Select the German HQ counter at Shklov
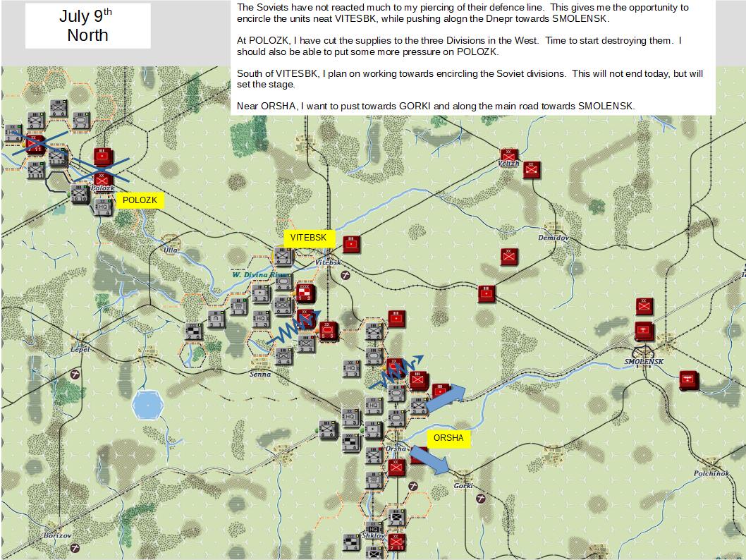The width and height of the screenshot is (746, 560). [374, 528]
